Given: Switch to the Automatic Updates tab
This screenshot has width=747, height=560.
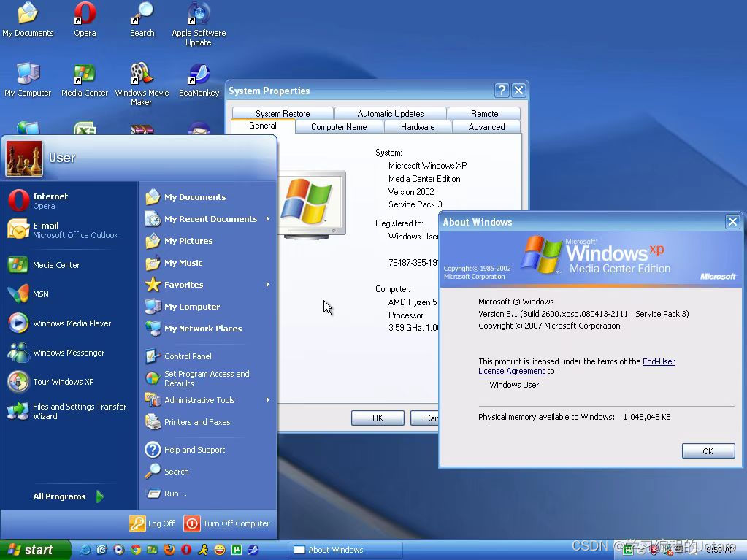Looking at the screenshot, I should (391, 113).
